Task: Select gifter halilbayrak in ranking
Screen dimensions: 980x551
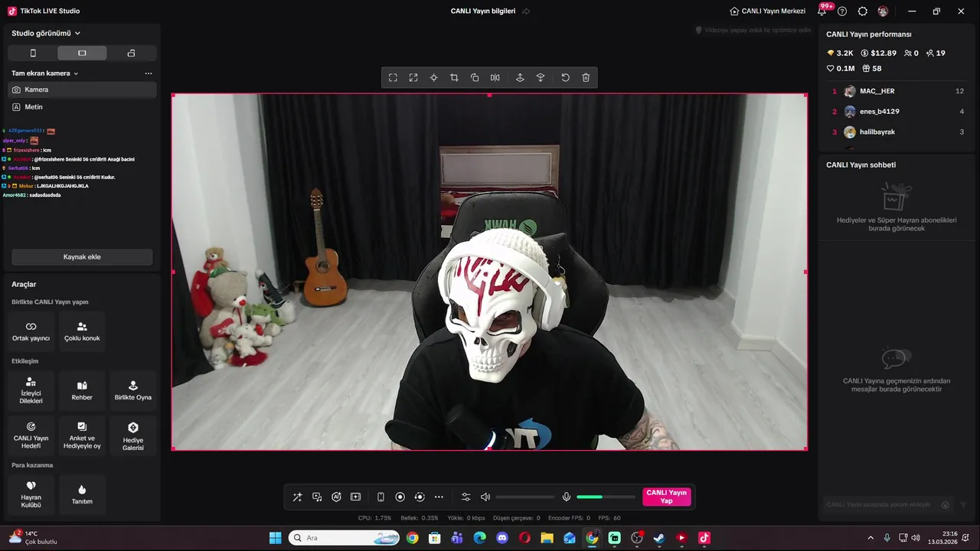Action: [x=898, y=132]
